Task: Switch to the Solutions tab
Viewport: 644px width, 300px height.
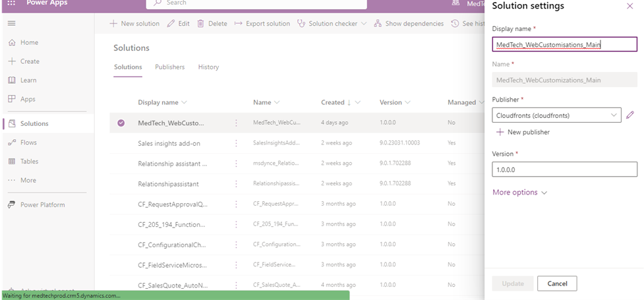Action: (x=128, y=67)
